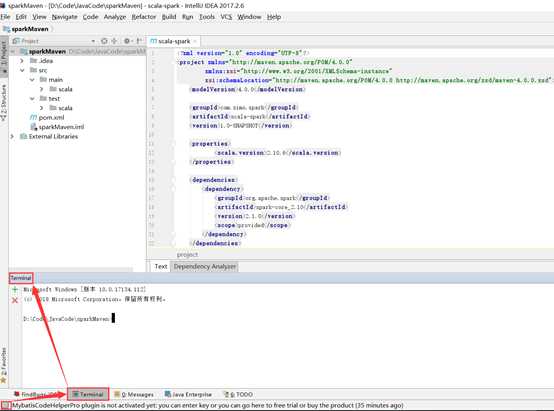Toggle tool windows button in status bar corner

(5, 405)
